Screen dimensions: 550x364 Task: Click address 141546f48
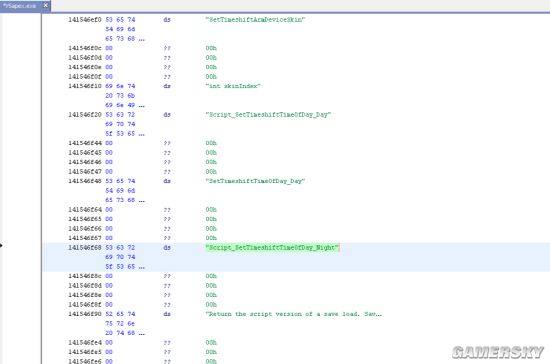(85, 181)
